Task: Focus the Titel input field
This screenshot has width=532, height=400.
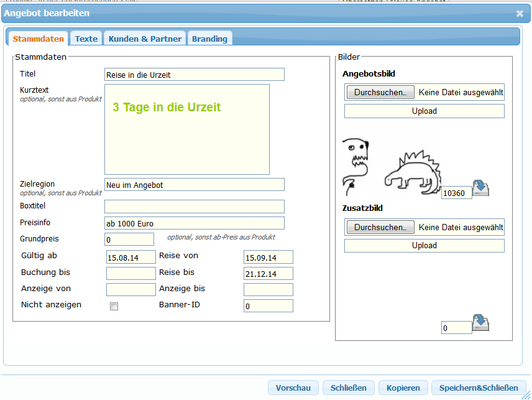Action: click(194, 75)
